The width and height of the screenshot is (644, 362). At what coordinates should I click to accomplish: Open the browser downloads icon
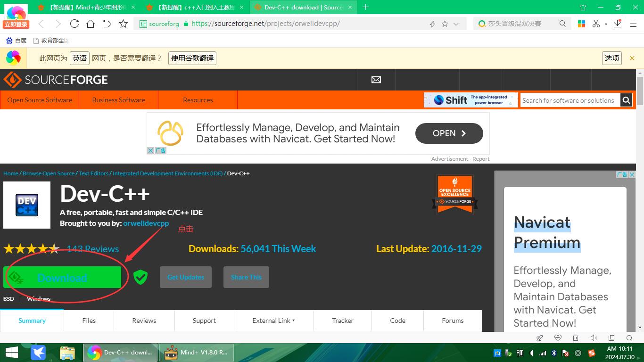(617, 24)
